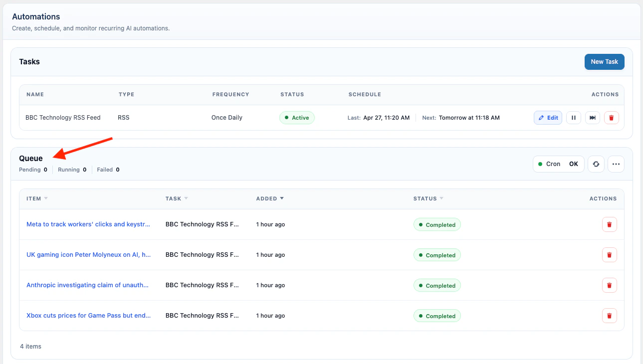The width and height of the screenshot is (643, 364).
Task: Sort queue by TASK column
Action: (x=177, y=198)
